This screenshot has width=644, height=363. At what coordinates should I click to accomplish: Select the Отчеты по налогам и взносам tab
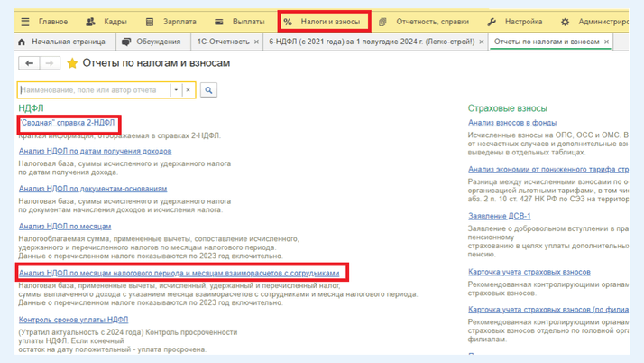[547, 42]
